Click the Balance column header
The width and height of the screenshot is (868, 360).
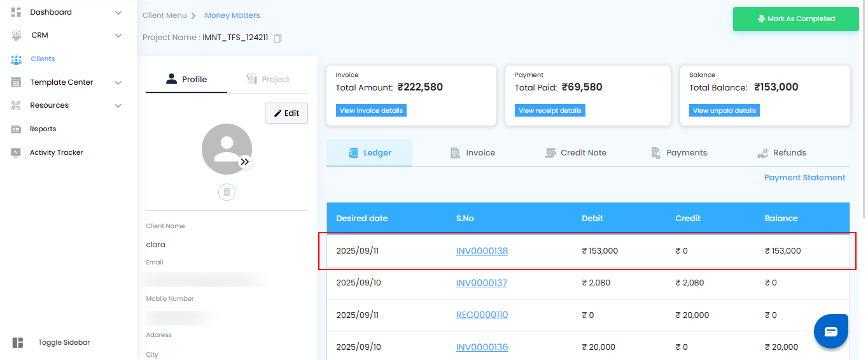[781, 218]
